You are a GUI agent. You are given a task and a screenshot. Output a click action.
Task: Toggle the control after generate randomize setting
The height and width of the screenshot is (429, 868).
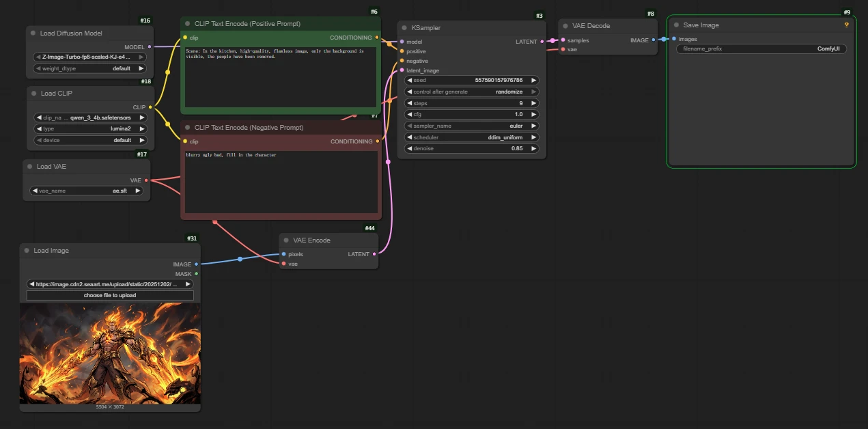point(472,92)
